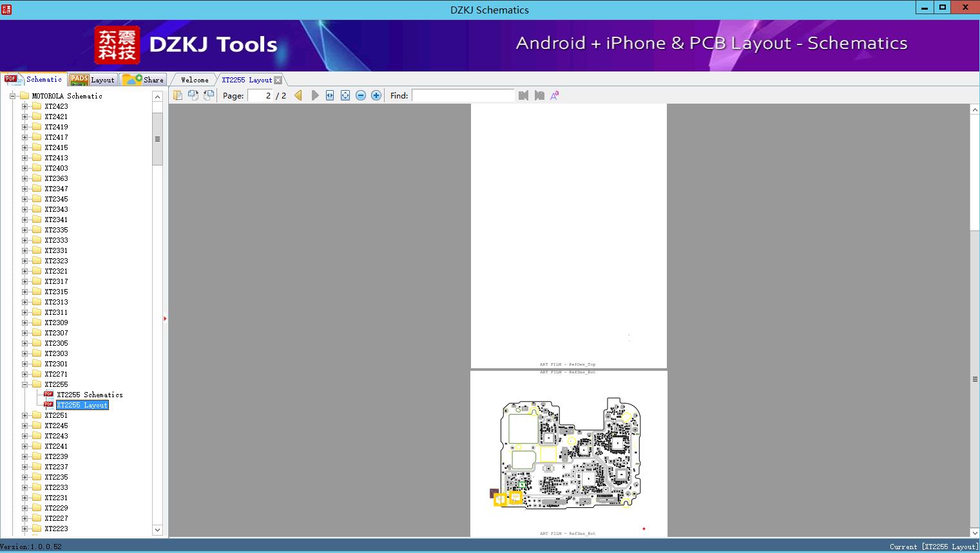Switch to the PADS Layout tab
The width and height of the screenshot is (980, 553).
[92, 80]
